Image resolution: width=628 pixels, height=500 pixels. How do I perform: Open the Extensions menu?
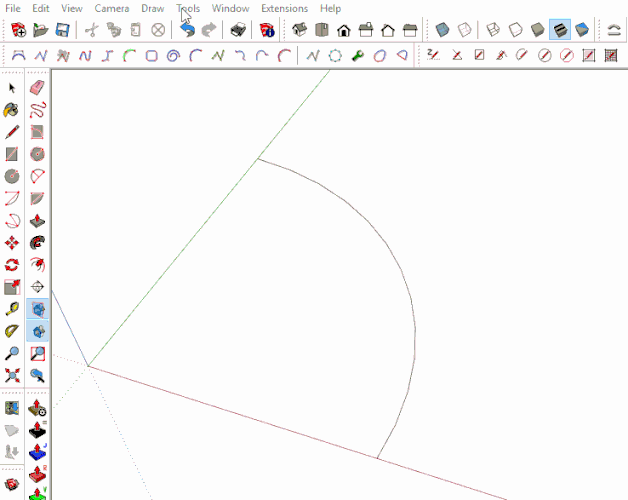(285, 8)
